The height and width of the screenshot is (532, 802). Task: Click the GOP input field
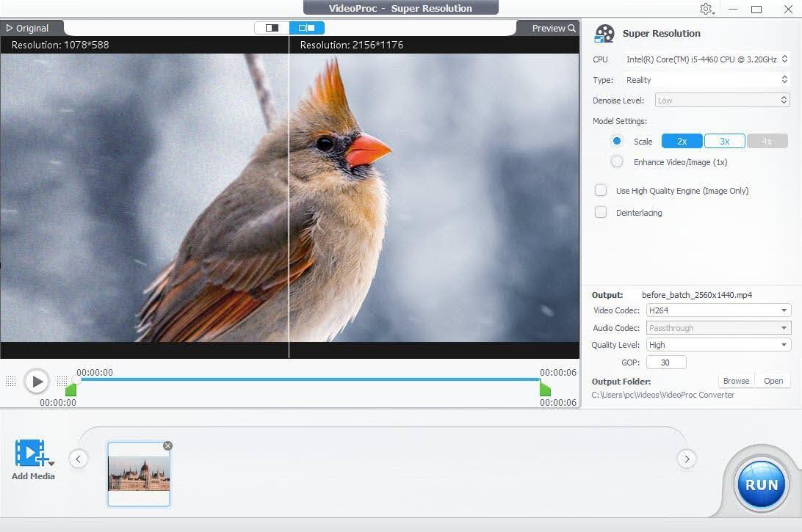pos(666,362)
